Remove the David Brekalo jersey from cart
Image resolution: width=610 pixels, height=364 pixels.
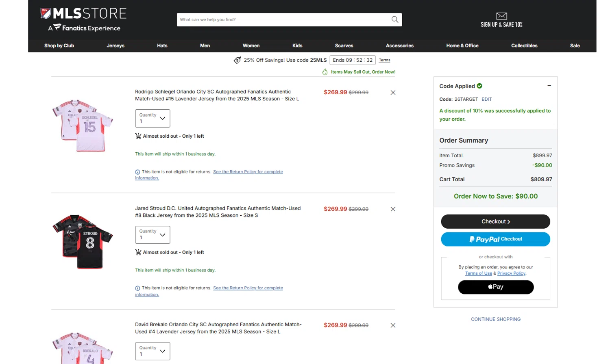pos(393,325)
